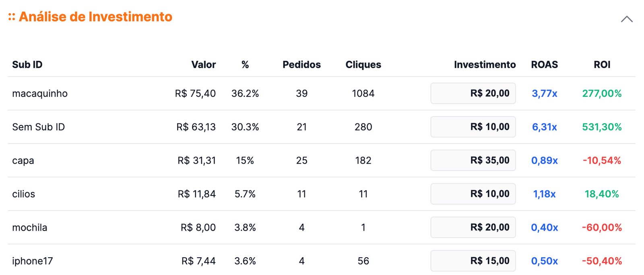Click the Sub ID column header
The image size is (644, 275).
point(27,65)
